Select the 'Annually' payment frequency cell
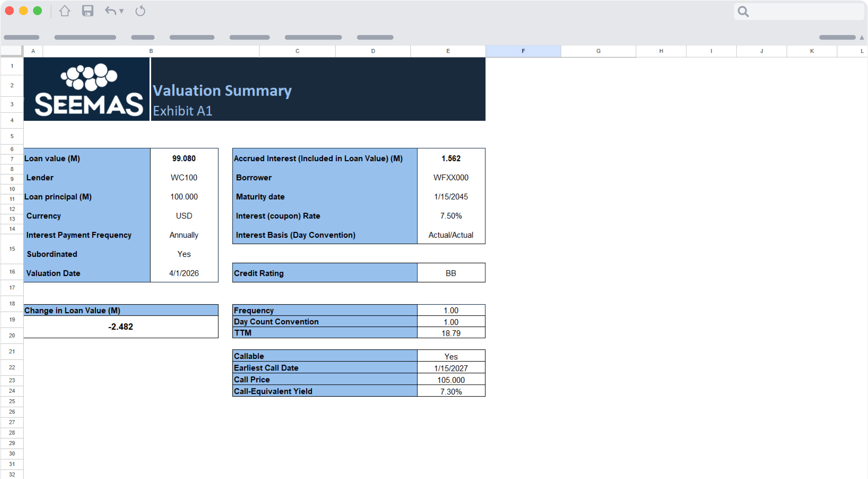 (184, 235)
